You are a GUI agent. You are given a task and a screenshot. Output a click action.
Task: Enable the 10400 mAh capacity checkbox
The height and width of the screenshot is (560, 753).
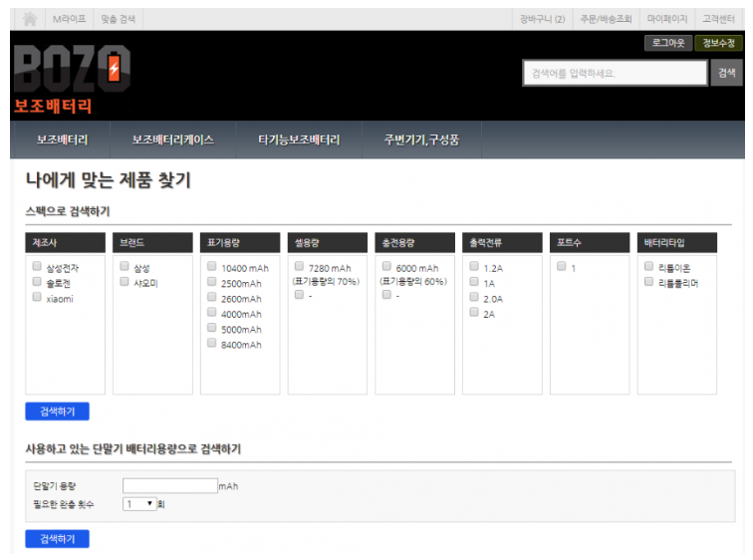pos(212,267)
